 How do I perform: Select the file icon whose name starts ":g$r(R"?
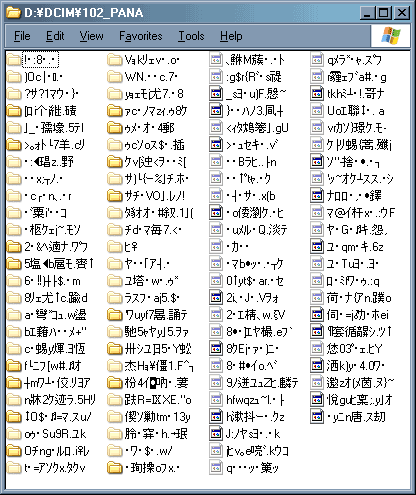click(x=216, y=77)
